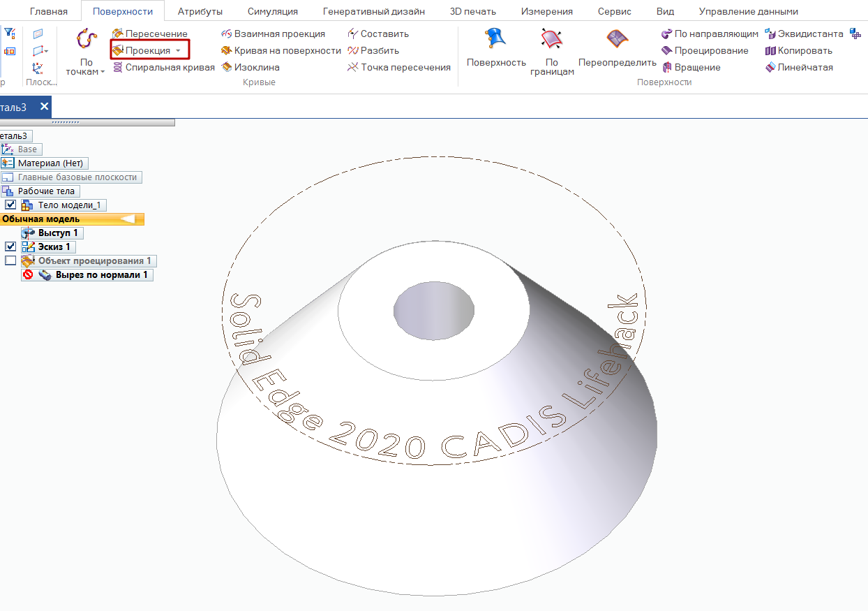Viewport: 868px width, 611px height.
Task: Click the Деталь3 root tree node
Action: point(15,135)
